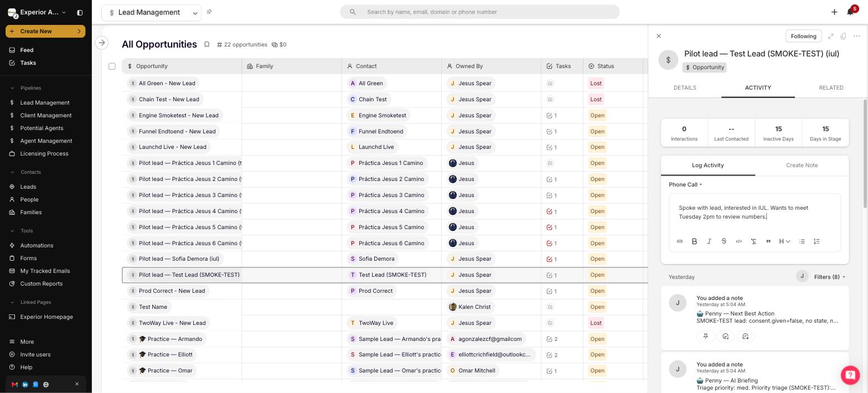Toggle the Following button off

(803, 36)
